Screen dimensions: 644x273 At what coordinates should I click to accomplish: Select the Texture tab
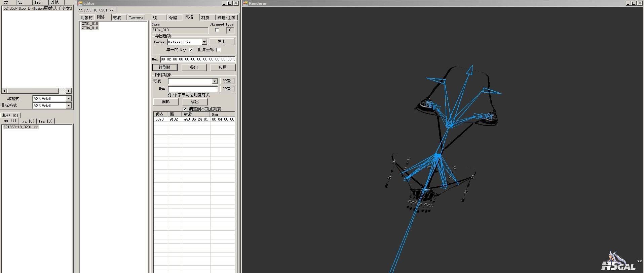point(136,18)
